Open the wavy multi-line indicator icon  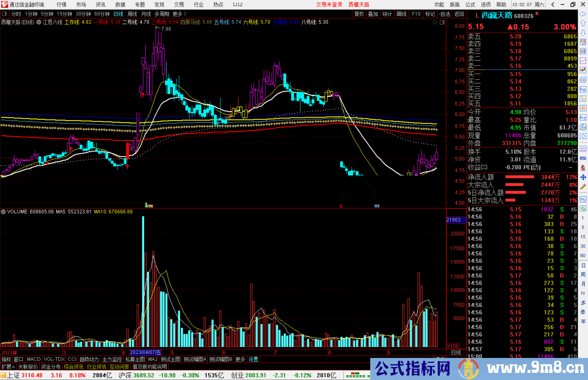click(583, 149)
